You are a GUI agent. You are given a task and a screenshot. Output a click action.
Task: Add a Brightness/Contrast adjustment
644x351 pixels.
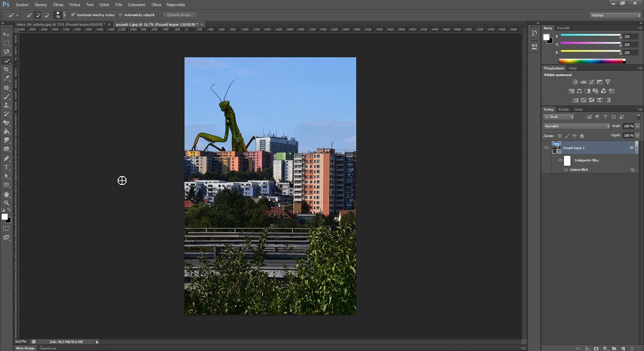tap(575, 82)
